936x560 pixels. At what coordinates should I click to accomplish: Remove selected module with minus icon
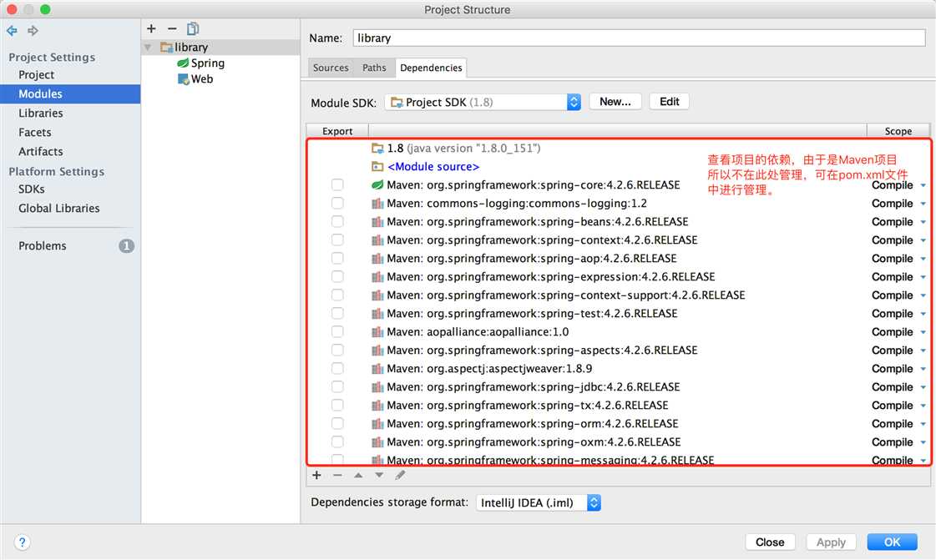tap(172, 28)
